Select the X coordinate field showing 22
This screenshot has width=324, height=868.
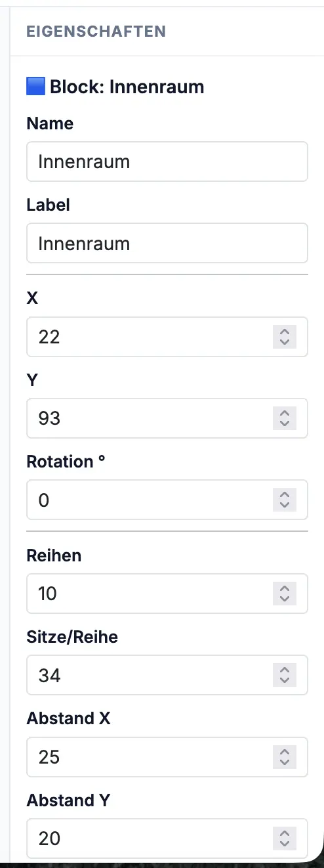[167, 337]
